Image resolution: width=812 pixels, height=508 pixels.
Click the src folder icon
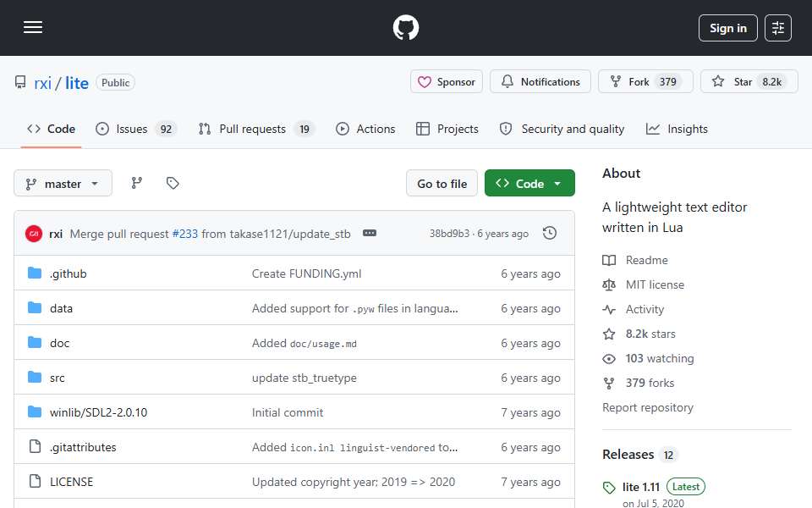click(x=35, y=377)
